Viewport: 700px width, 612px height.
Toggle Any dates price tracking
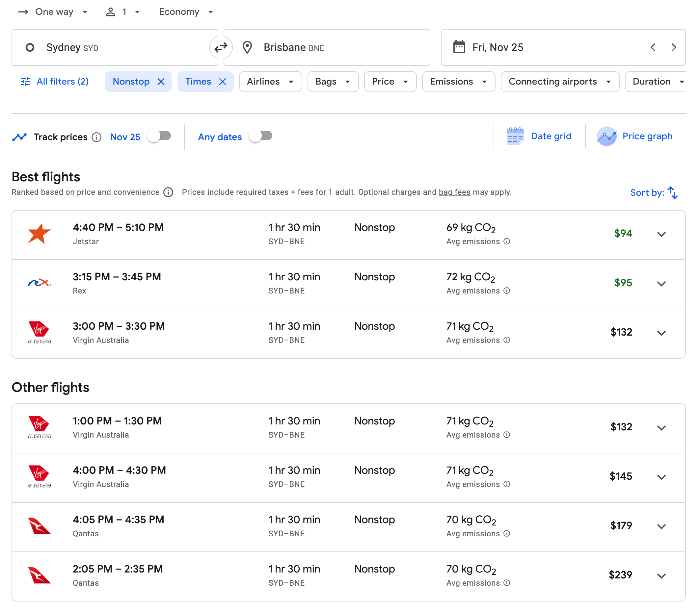click(x=261, y=136)
